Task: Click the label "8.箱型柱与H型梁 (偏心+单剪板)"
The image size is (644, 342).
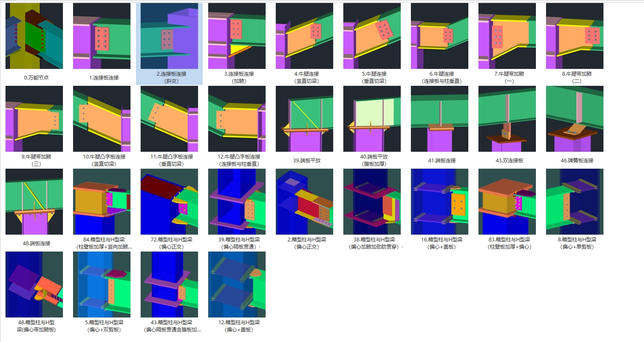Action: pyautogui.click(x=577, y=243)
